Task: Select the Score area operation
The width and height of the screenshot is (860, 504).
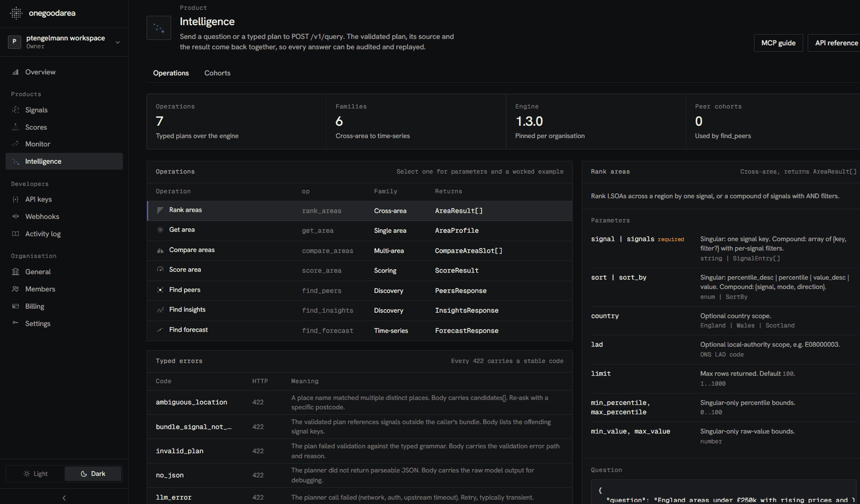Action: [x=360, y=270]
